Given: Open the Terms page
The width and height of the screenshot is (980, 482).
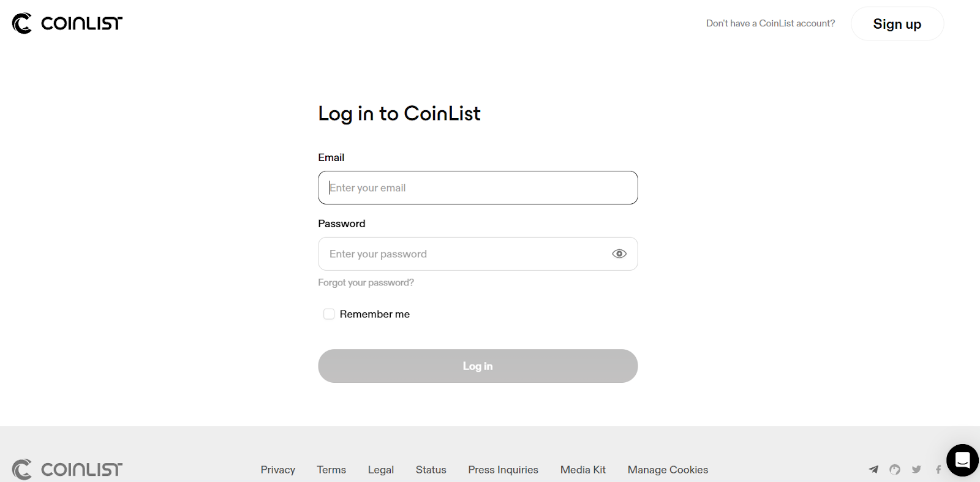Looking at the screenshot, I should pyautogui.click(x=331, y=469).
